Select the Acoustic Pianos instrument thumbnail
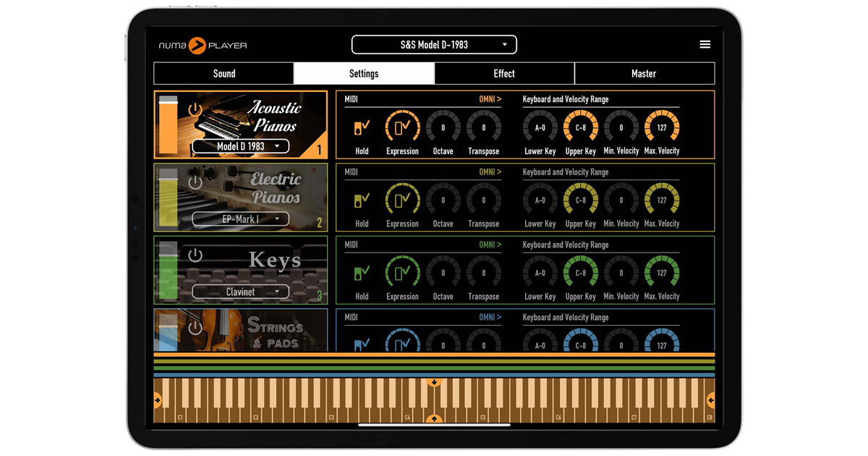 point(241,124)
